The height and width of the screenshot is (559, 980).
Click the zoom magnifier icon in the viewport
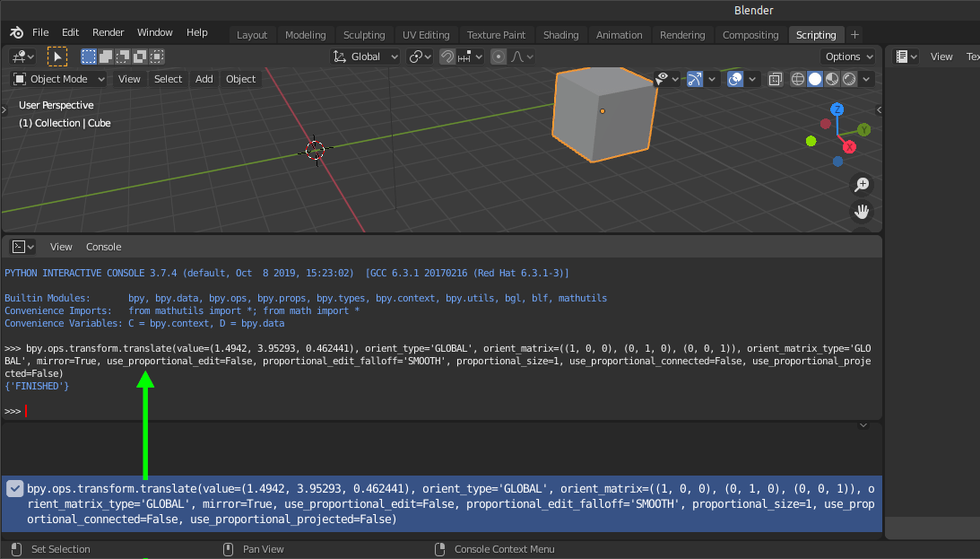click(x=862, y=185)
